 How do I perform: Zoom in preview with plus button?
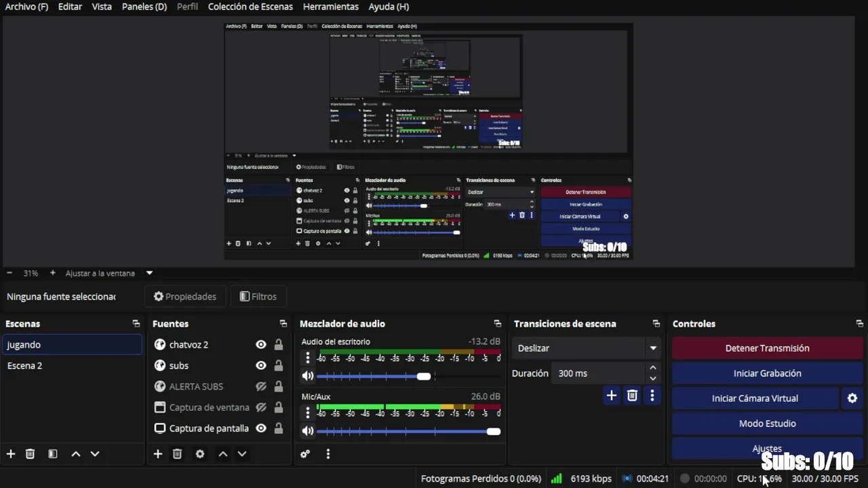pyautogui.click(x=52, y=273)
